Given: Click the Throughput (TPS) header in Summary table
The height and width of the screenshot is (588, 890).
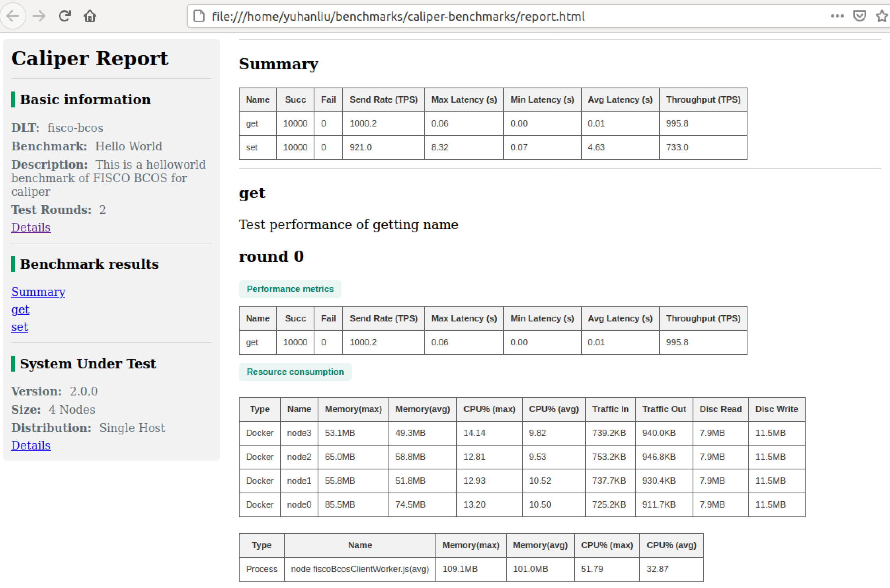Looking at the screenshot, I should coord(703,100).
